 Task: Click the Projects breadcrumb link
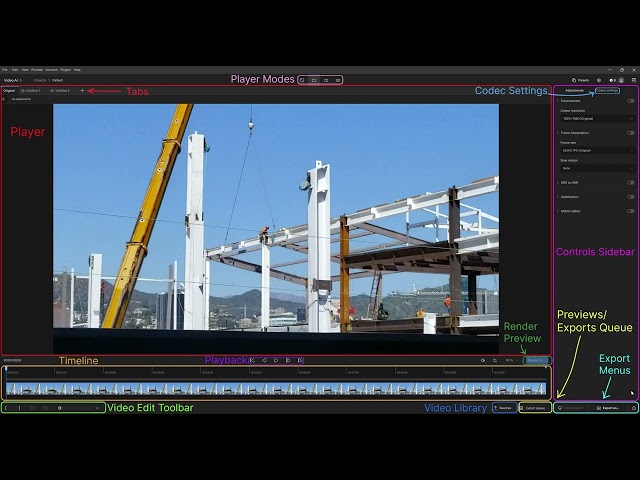pos(40,80)
